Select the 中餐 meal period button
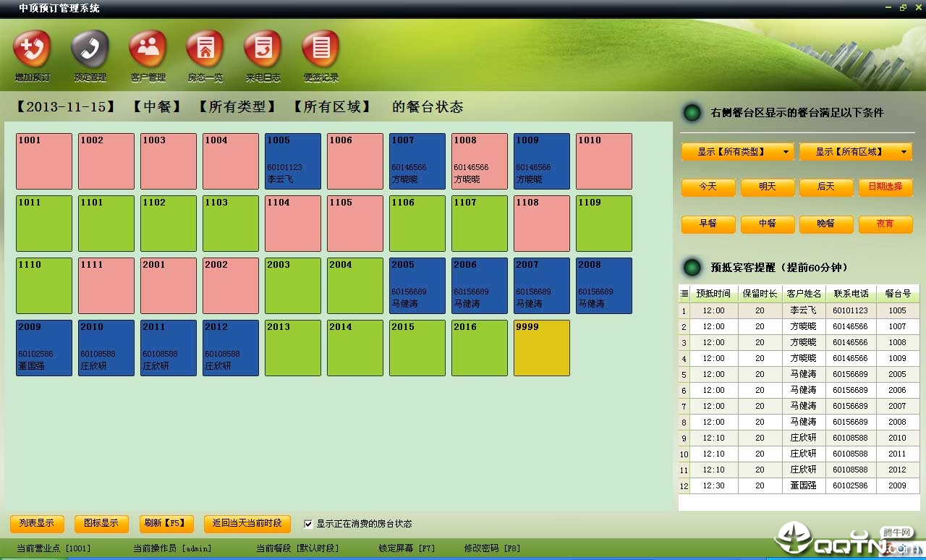926x560 pixels. (767, 224)
